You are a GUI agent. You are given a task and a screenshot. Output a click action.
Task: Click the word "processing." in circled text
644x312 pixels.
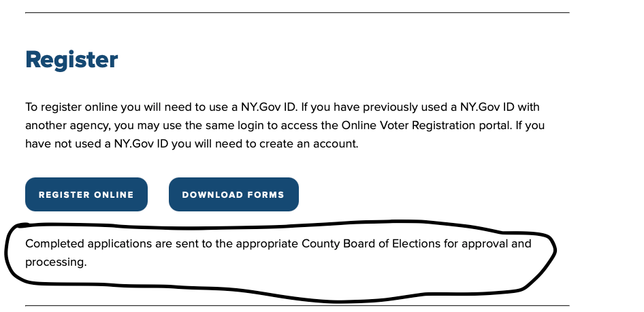56,261
